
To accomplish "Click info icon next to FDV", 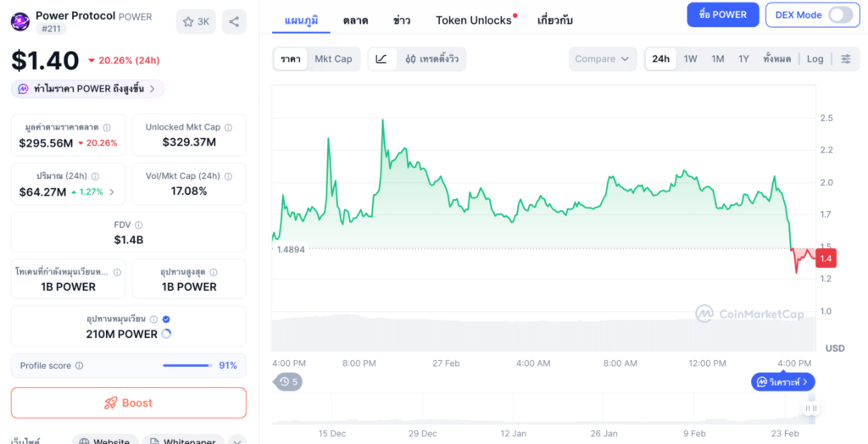I will [138, 225].
